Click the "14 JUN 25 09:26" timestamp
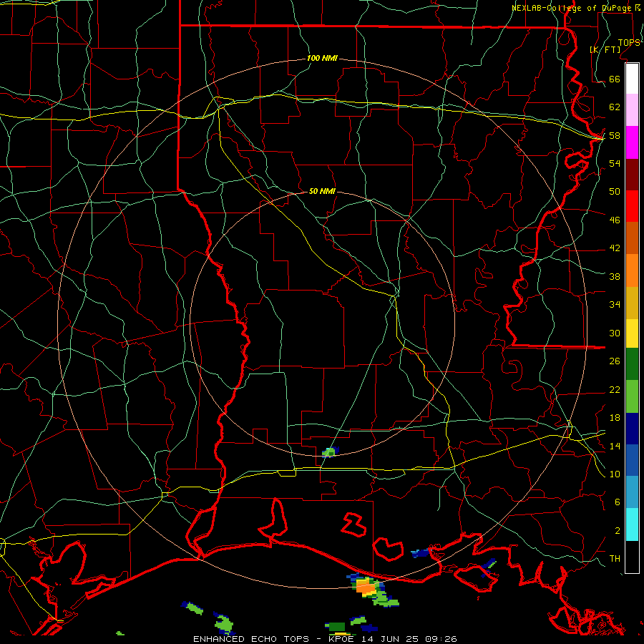Viewport: 644px width, 644px height. click(x=409, y=639)
